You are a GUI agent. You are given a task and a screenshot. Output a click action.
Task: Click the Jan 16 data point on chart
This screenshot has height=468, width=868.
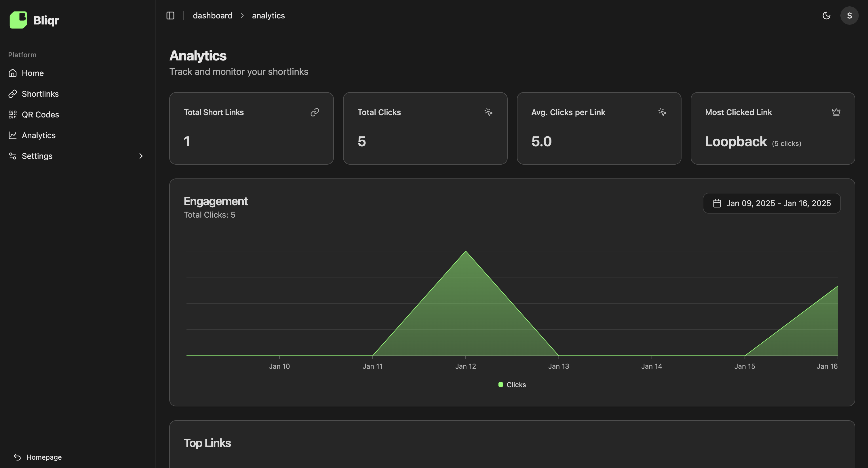click(838, 286)
